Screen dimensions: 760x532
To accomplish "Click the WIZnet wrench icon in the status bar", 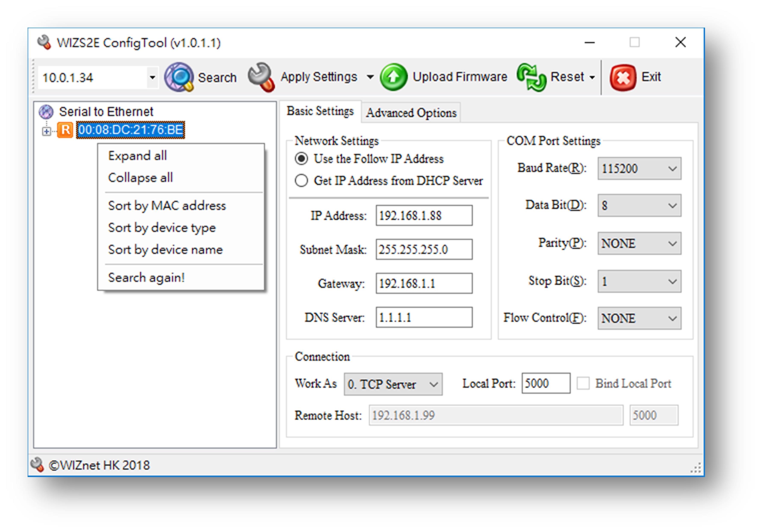I will coord(37,465).
